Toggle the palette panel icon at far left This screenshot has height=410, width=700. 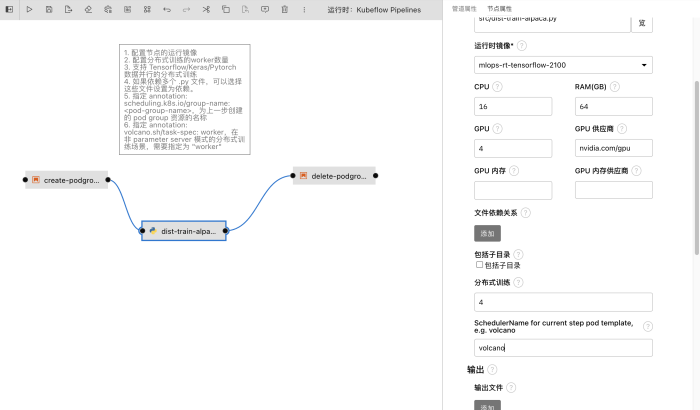pos(8,9)
